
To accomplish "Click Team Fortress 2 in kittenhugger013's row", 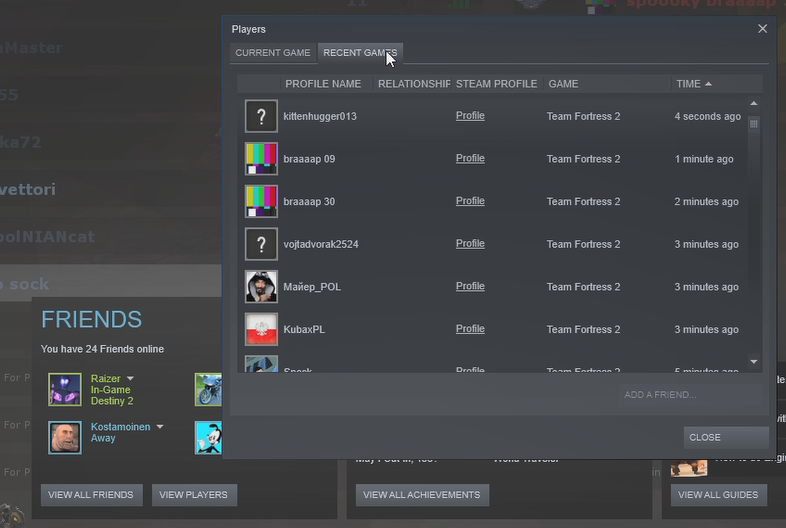I will point(583,116).
